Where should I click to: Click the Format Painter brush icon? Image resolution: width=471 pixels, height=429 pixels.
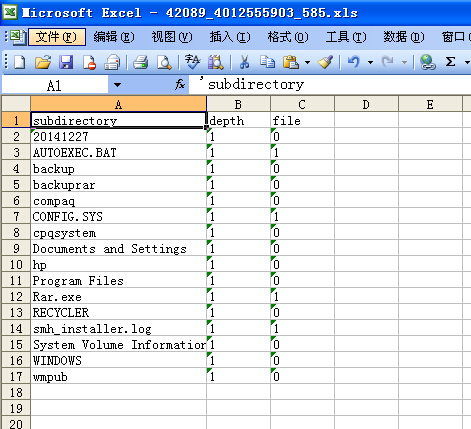click(325, 62)
